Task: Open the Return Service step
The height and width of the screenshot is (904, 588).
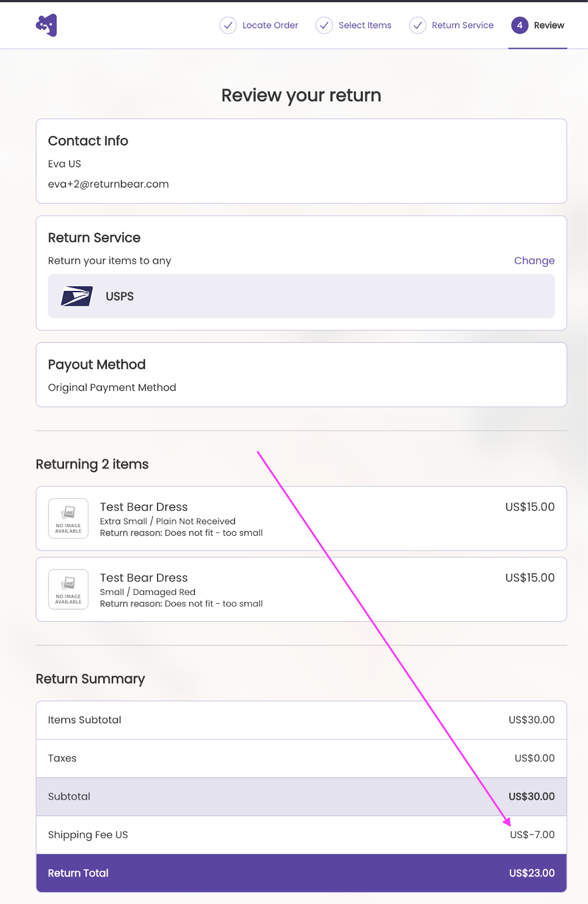Action: [x=462, y=25]
